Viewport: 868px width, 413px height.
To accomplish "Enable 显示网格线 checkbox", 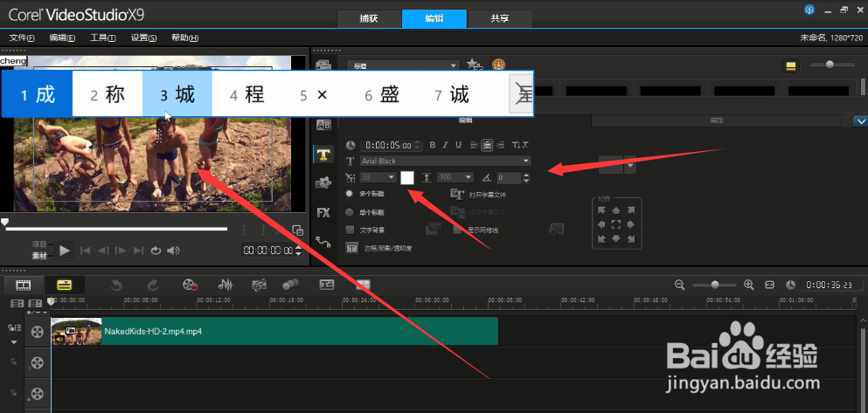I will click(x=457, y=230).
